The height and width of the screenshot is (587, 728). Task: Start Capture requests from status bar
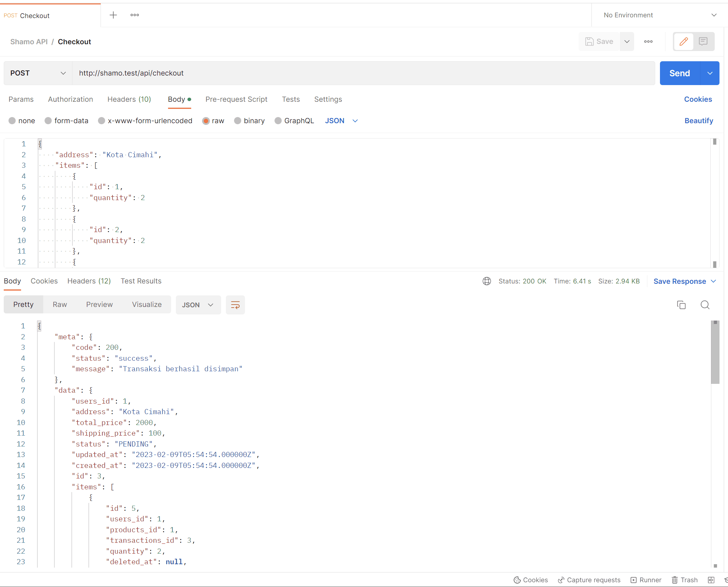[589, 580]
